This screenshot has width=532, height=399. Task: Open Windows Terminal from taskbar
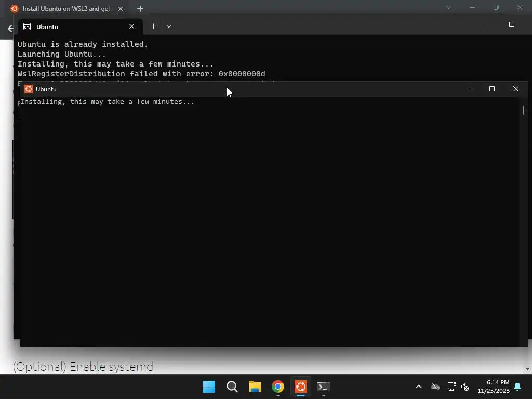[323, 387]
